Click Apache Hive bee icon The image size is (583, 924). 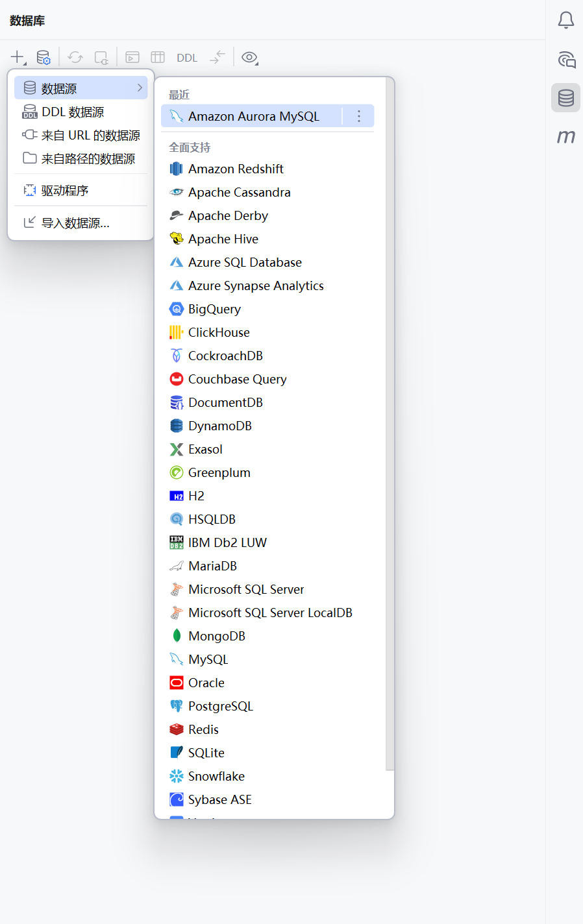pyautogui.click(x=177, y=239)
